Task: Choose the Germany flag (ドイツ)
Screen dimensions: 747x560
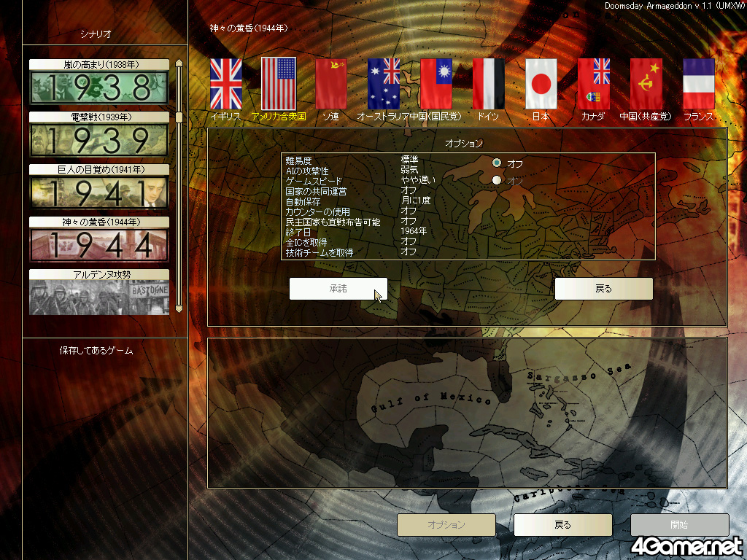Action: 488,85
